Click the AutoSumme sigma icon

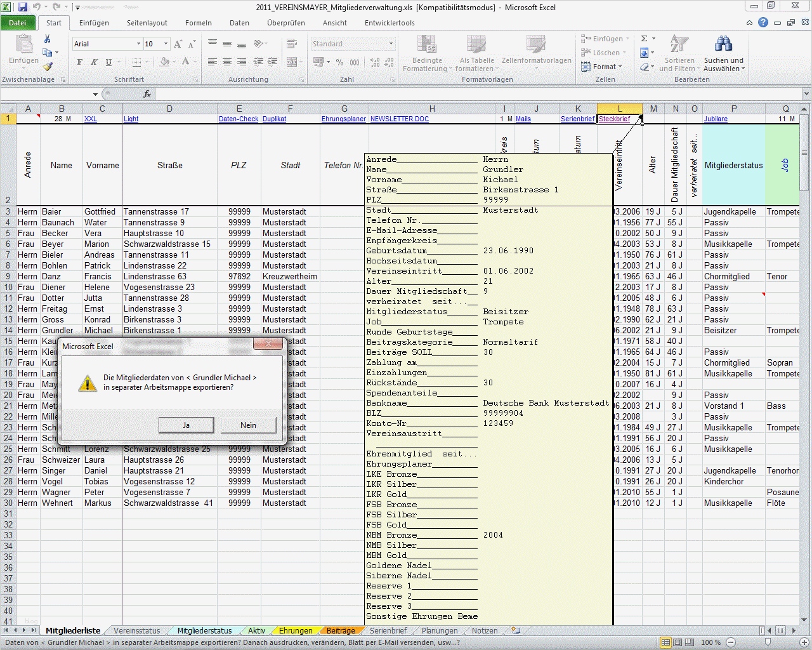[643, 38]
